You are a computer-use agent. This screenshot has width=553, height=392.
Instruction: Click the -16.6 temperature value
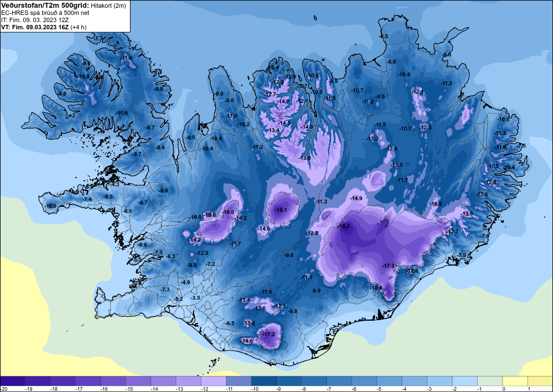pyautogui.click(x=210, y=215)
